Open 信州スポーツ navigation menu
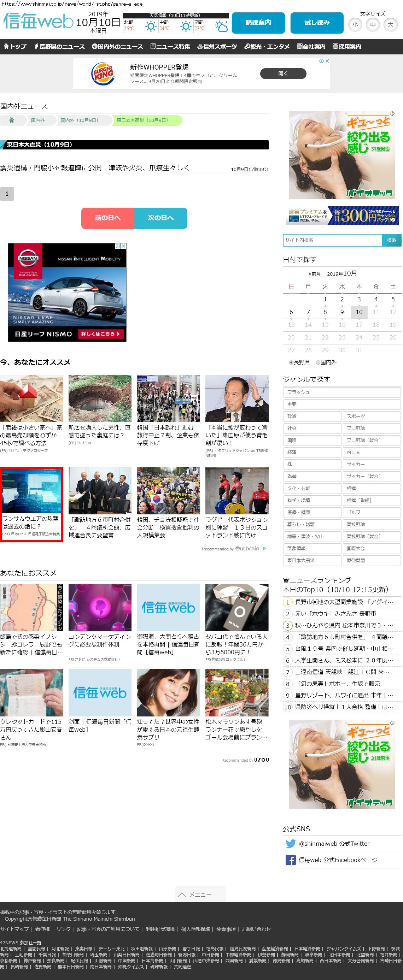 coord(217,46)
